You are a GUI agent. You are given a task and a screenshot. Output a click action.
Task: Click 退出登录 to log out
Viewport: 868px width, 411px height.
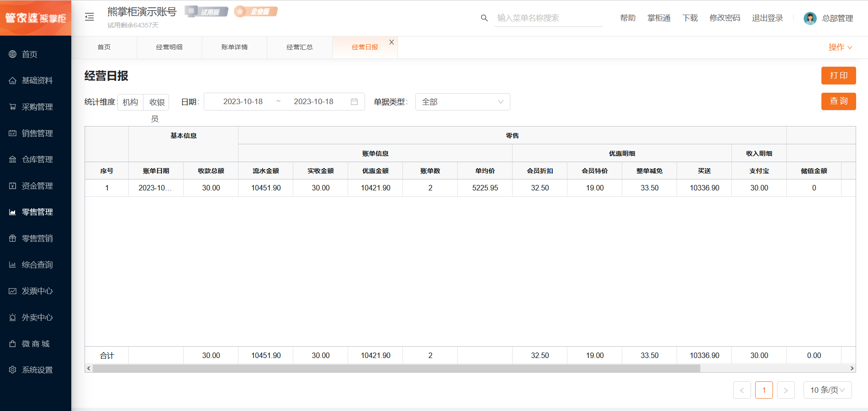767,18
